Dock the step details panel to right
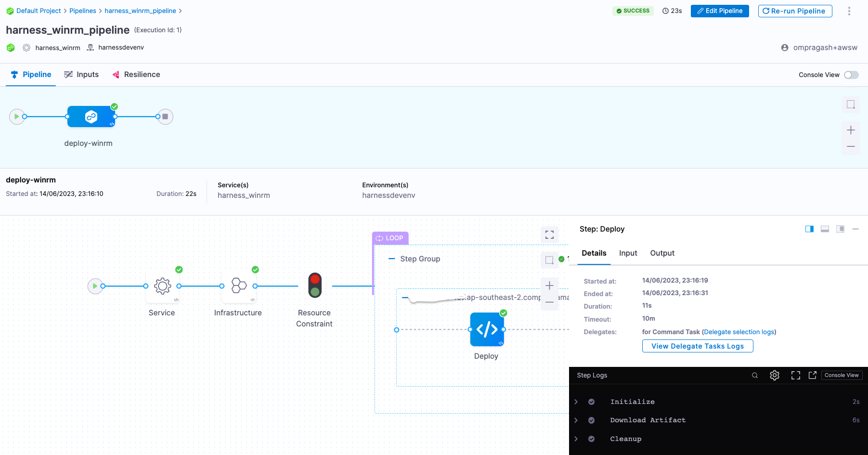The width and height of the screenshot is (868, 455). [x=809, y=229]
